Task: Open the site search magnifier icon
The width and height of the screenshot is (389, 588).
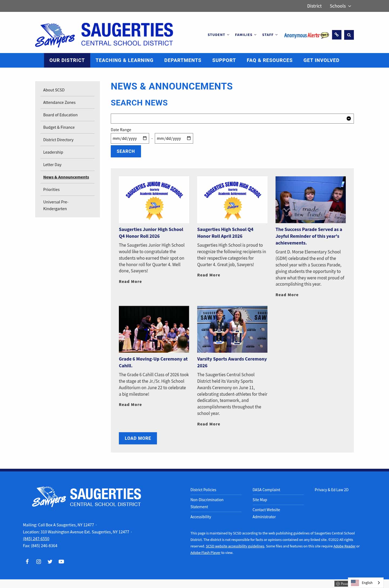Action: pos(349,35)
